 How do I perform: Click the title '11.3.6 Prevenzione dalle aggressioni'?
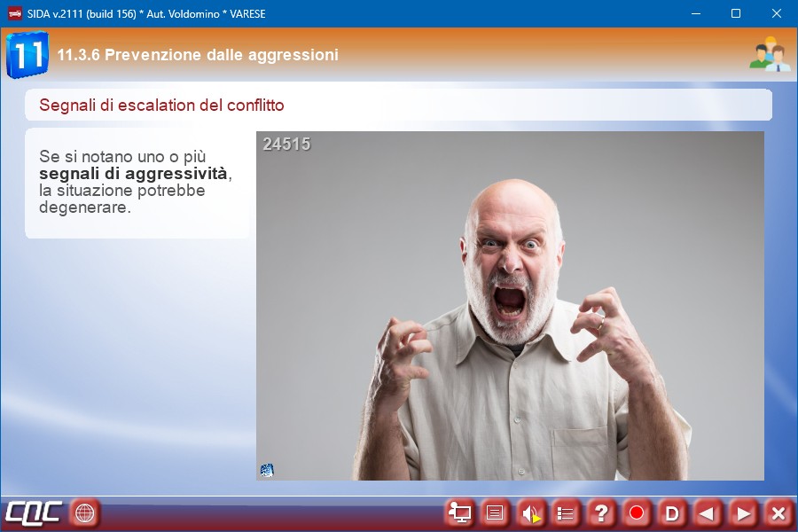pos(198,55)
